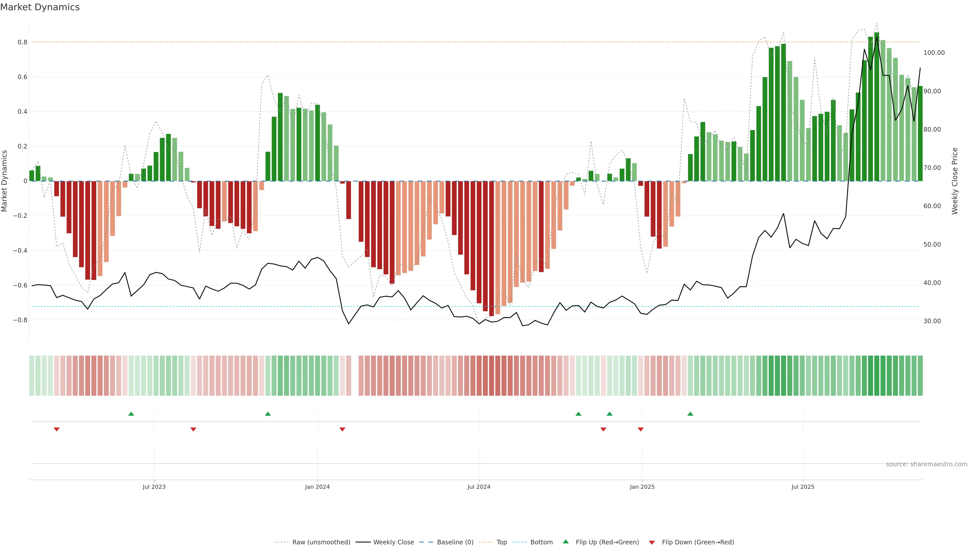The width and height of the screenshot is (980, 551).
Task: Click the Jul 2024 axis label
Action: coord(479,487)
